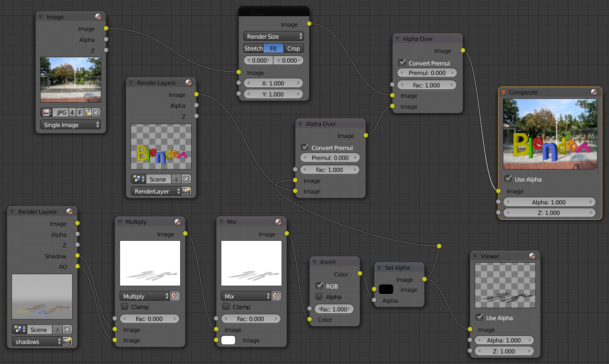Select Stretch mode in Scale node
Image resolution: width=609 pixels, height=364 pixels.
[x=253, y=48]
